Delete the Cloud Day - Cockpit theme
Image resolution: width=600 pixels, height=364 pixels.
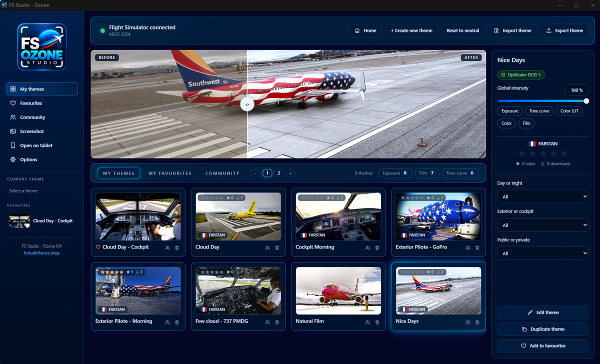tap(177, 247)
